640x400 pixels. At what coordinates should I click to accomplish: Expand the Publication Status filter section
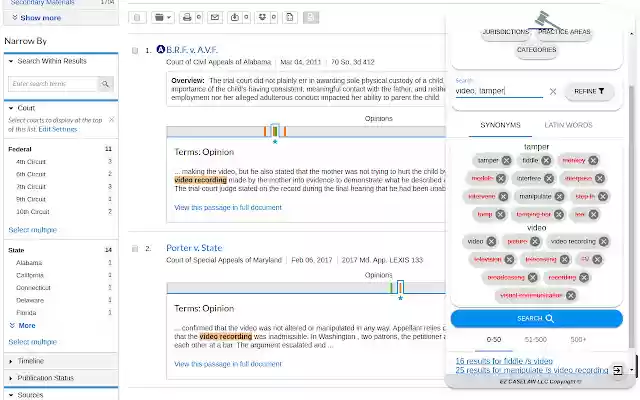pyautogui.click(x=11, y=378)
